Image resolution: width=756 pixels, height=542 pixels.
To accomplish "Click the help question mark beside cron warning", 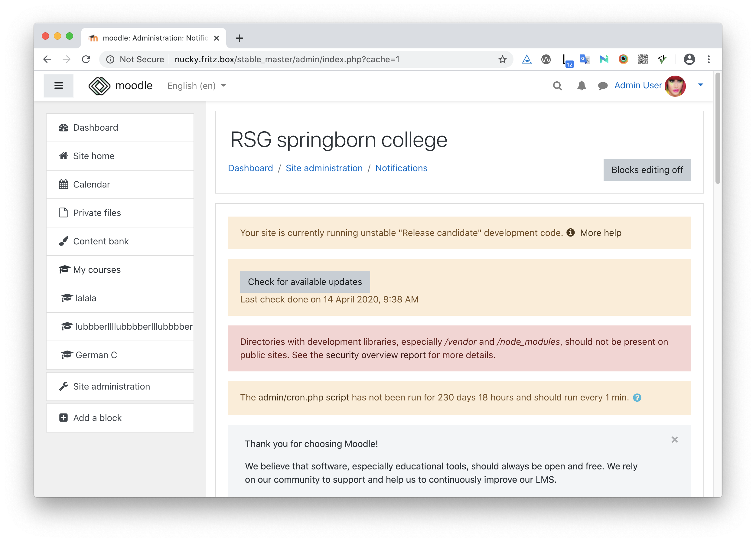I will click(x=637, y=398).
